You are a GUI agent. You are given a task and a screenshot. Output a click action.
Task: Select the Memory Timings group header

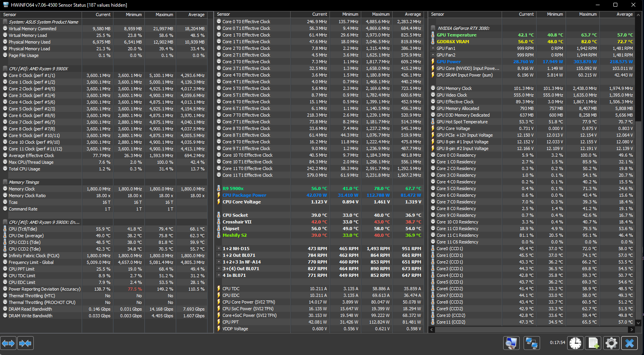(24, 182)
